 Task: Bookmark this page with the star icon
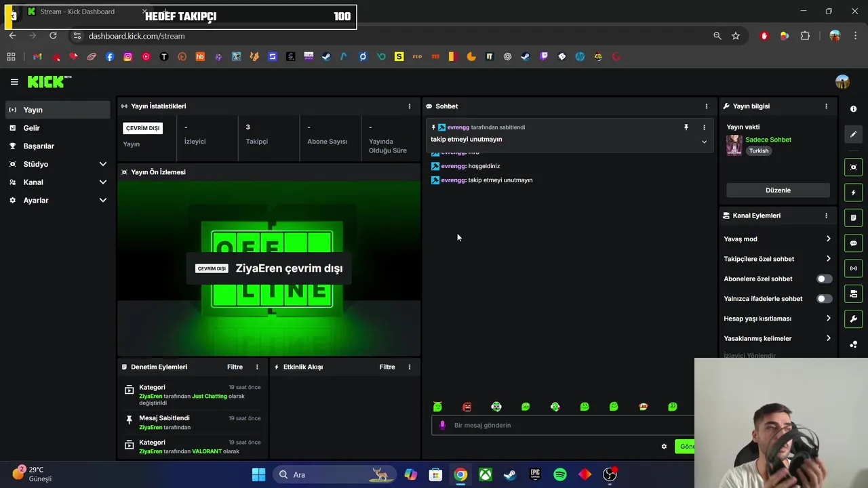tap(736, 36)
